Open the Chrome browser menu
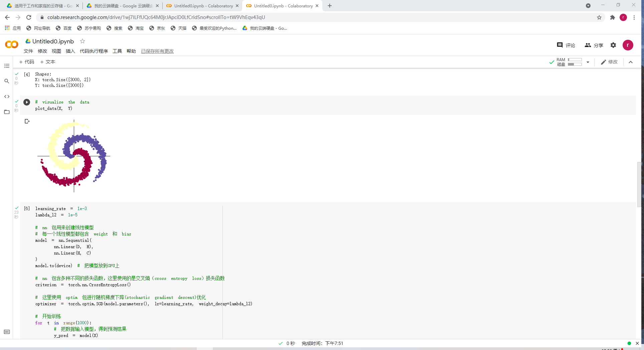This screenshot has height=350, width=644. point(634,17)
